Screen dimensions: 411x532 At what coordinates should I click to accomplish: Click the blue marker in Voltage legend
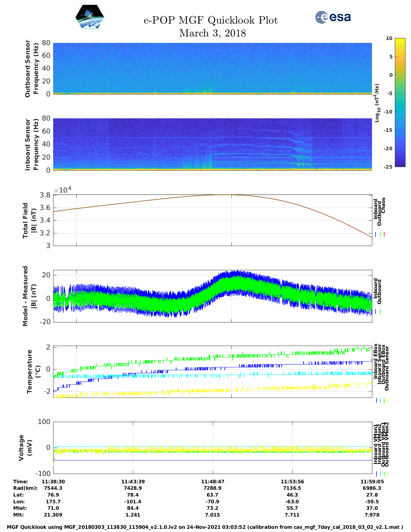click(377, 474)
